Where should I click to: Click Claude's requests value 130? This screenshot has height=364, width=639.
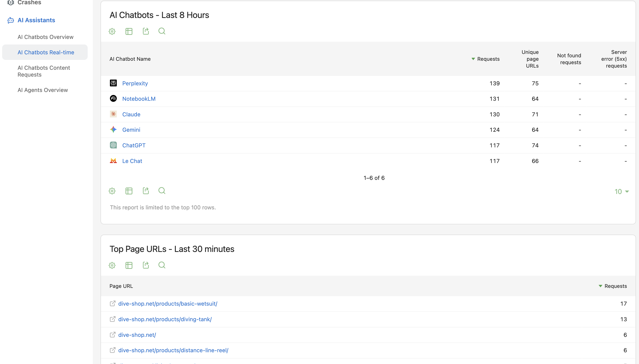(495, 114)
